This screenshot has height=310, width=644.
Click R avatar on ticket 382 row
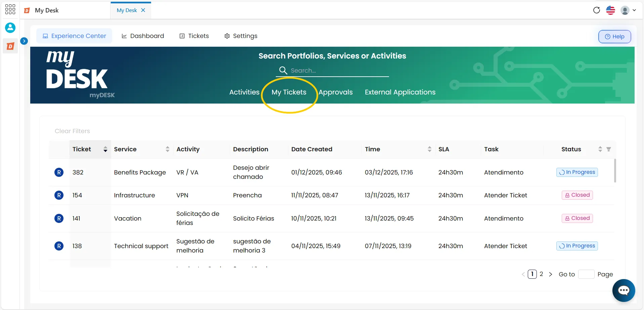pos(59,172)
